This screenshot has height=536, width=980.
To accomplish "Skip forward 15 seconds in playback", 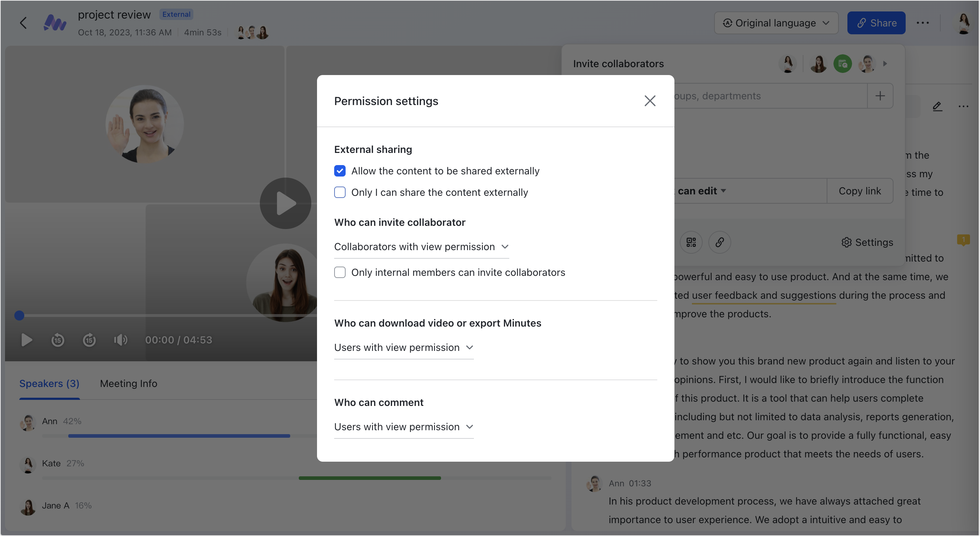I will pos(89,340).
